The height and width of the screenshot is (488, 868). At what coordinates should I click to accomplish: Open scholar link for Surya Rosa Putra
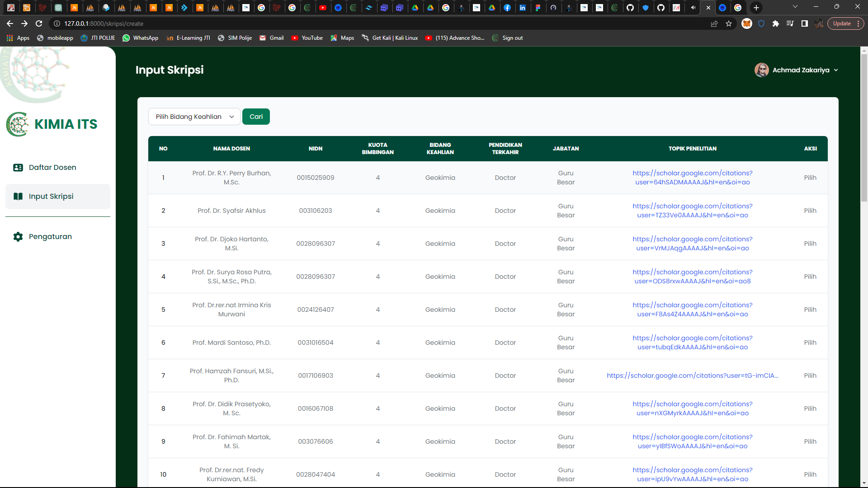(x=693, y=277)
